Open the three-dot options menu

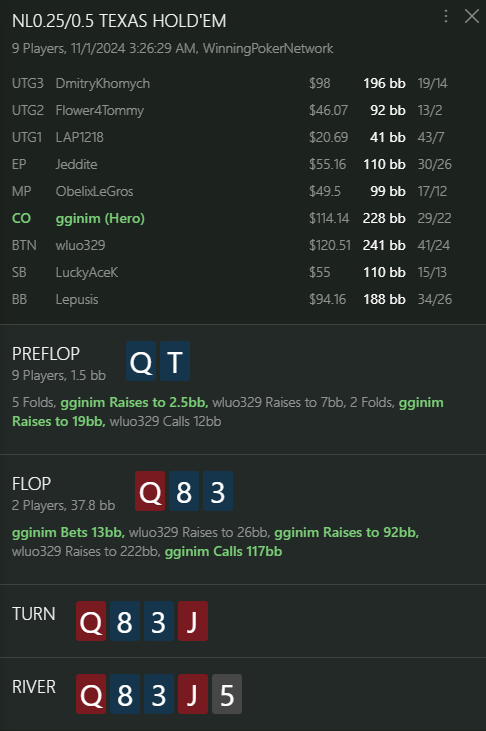[446, 16]
